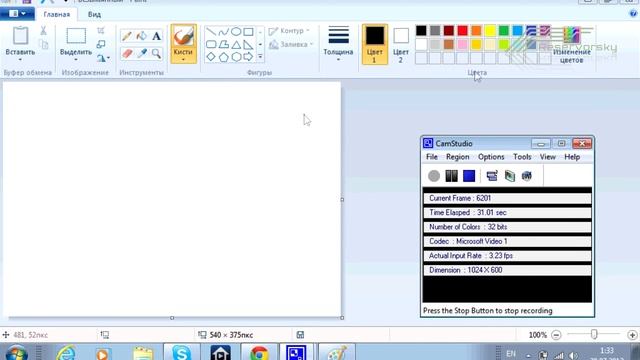Click Изменение цветов edit colors button
The image size is (640, 360).
click(571, 44)
